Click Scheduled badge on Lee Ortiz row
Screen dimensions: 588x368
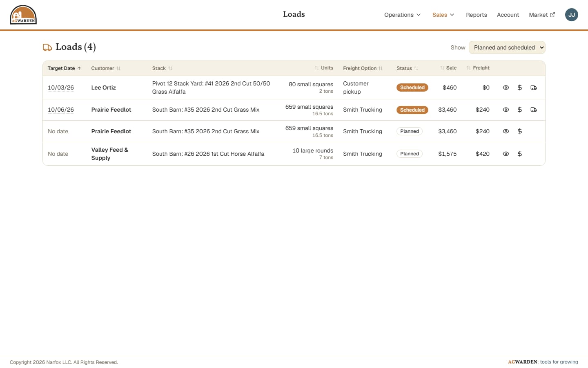[412, 88]
